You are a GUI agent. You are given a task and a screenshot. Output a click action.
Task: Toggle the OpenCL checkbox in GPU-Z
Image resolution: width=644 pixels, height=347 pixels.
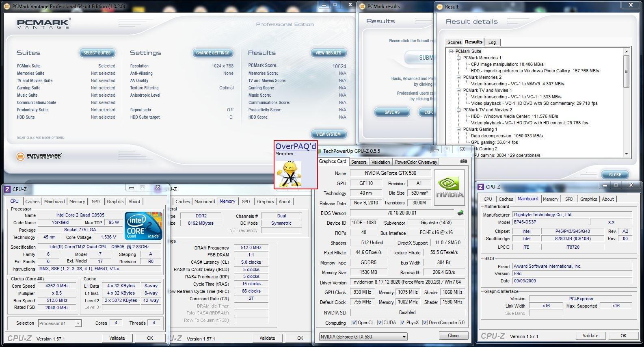pos(354,323)
